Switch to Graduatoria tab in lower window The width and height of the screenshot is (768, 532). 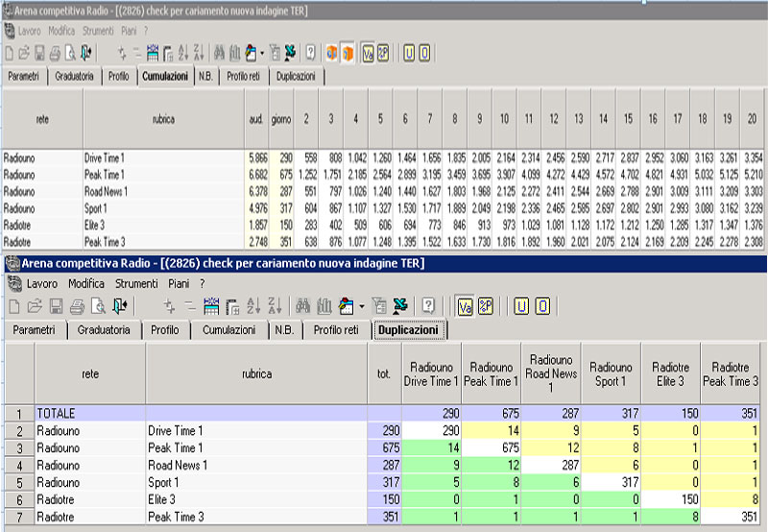point(105,330)
